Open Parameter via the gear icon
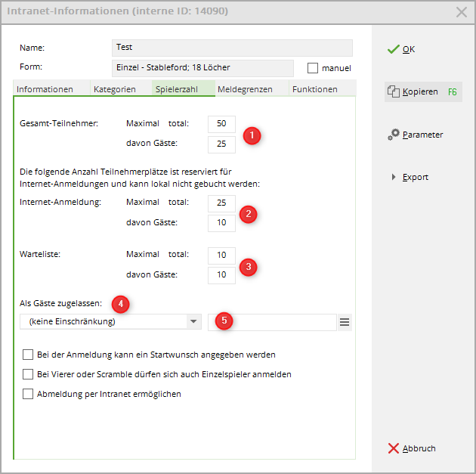Viewport: 476px width, 474px height. coord(394,135)
